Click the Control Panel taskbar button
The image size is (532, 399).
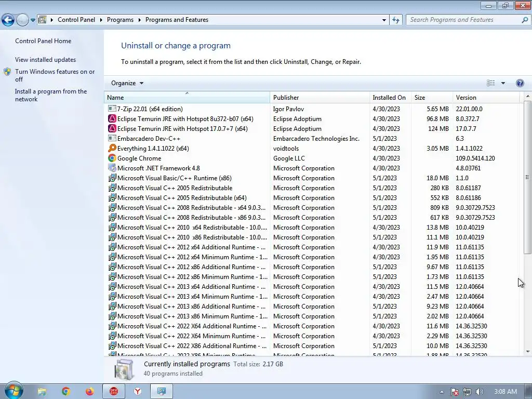[162, 392]
